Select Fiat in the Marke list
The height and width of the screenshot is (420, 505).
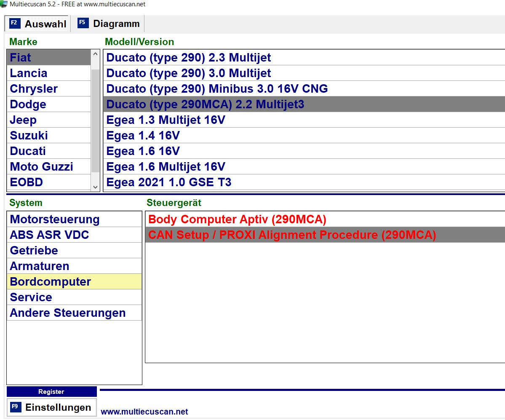pyautogui.click(x=49, y=57)
